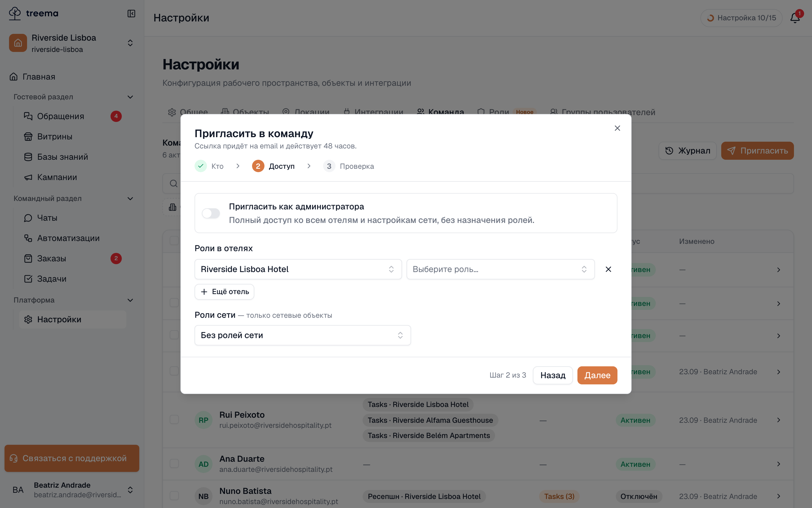Screen dimensions: 812x508
Task: Go to Главная page
Action: click(72, 76)
